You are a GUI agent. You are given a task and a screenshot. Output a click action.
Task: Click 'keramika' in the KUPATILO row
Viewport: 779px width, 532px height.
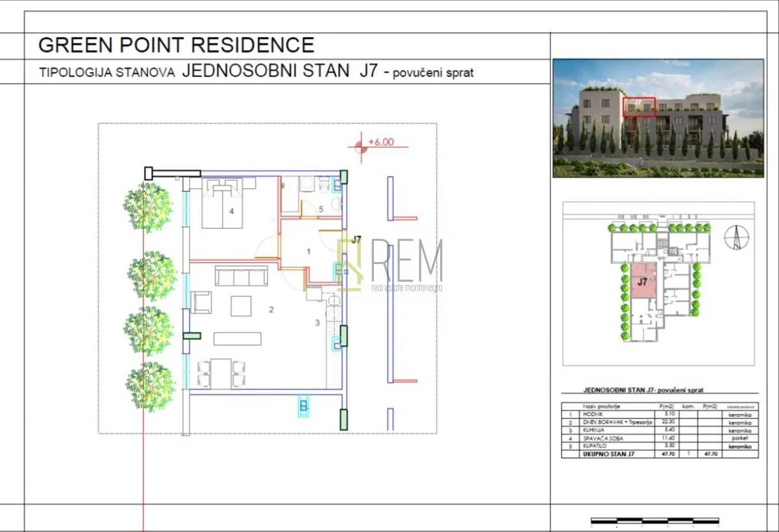coord(740,447)
